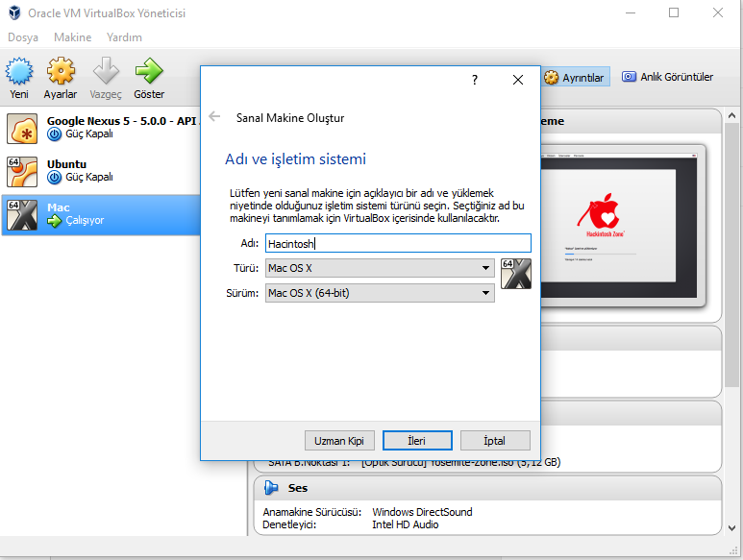
Task: Switch to Ayrıntılar view
Action: coord(575,77)
